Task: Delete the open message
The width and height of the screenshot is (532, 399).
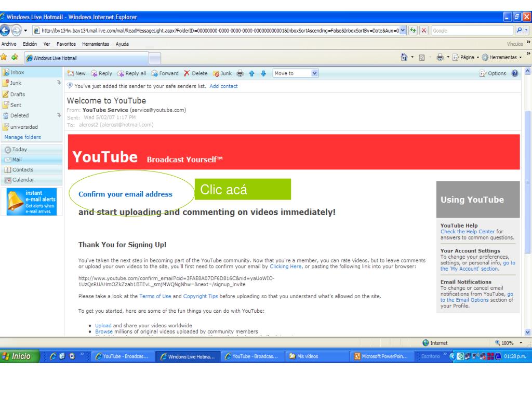Action: (x=196, y=73)
